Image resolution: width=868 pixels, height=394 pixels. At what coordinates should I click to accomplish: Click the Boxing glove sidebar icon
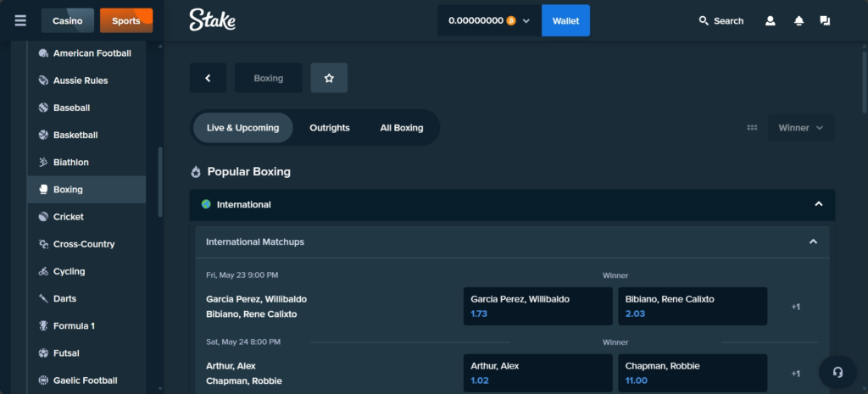tap(43, 189)
